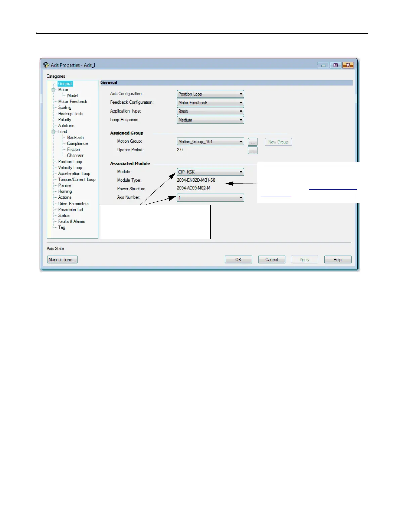Click the Apply button
The image size is (411, 532).
(305, 260)
